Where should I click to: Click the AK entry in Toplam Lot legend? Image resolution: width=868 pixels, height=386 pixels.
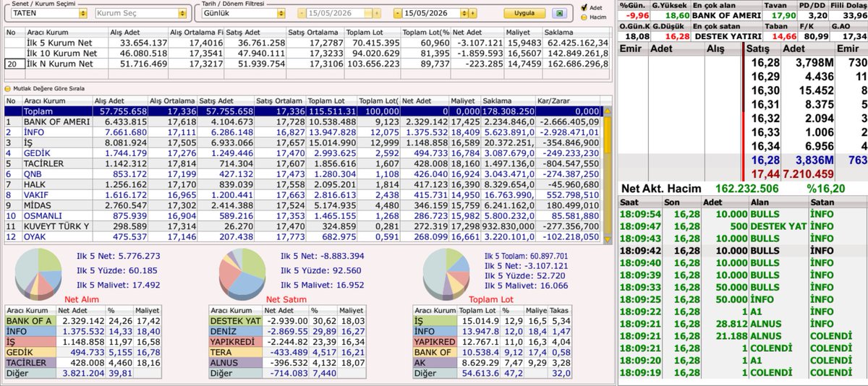[x=435, y=363]
